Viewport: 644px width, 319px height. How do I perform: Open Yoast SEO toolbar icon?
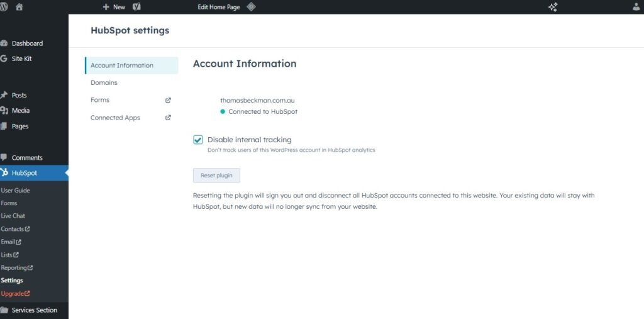coord(137,7)
